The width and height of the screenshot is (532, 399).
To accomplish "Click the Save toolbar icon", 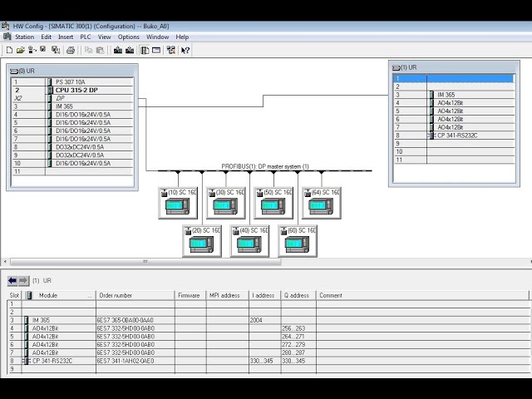I will pyautogui.click(x=42, y=50).
